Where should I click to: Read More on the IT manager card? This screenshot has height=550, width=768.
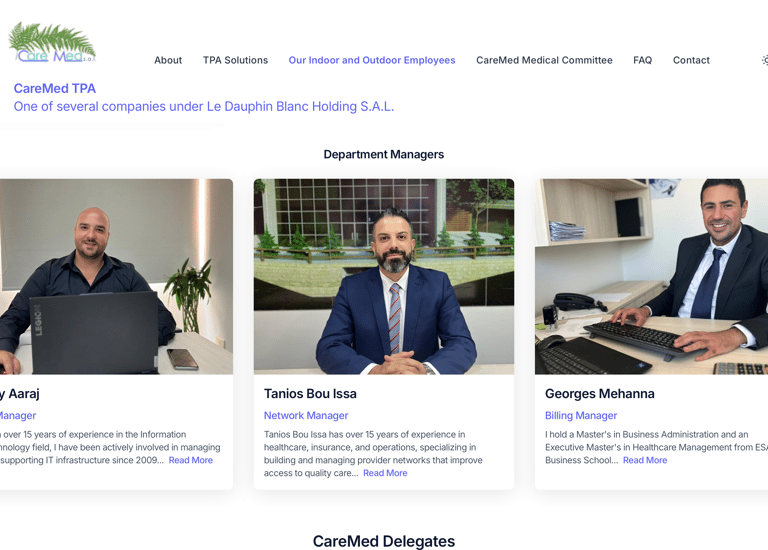point(191,460)
